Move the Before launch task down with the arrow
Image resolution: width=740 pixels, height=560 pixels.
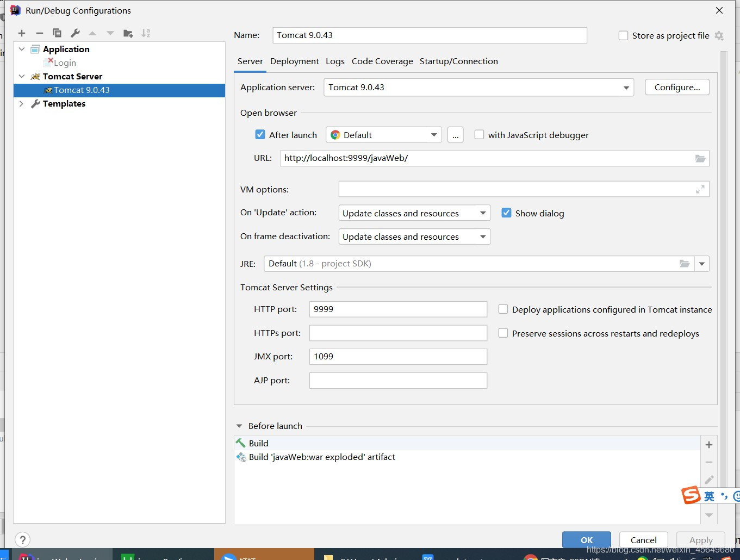[709, 515]
